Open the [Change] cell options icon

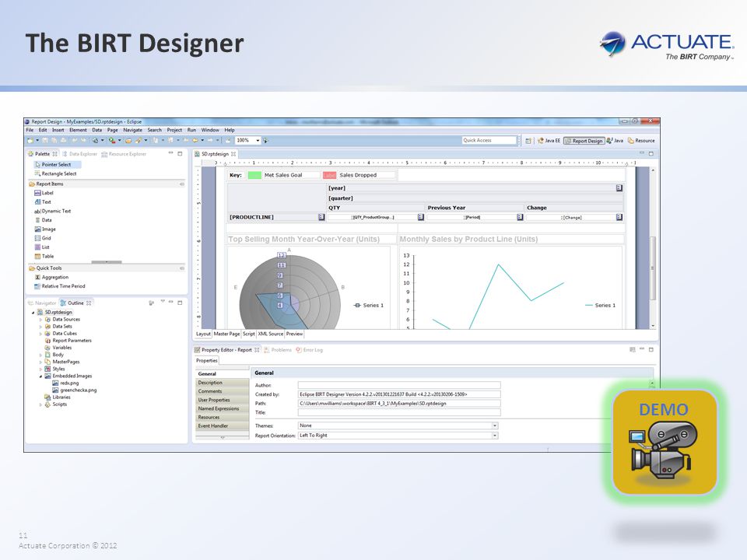click(x=619, y=217)
